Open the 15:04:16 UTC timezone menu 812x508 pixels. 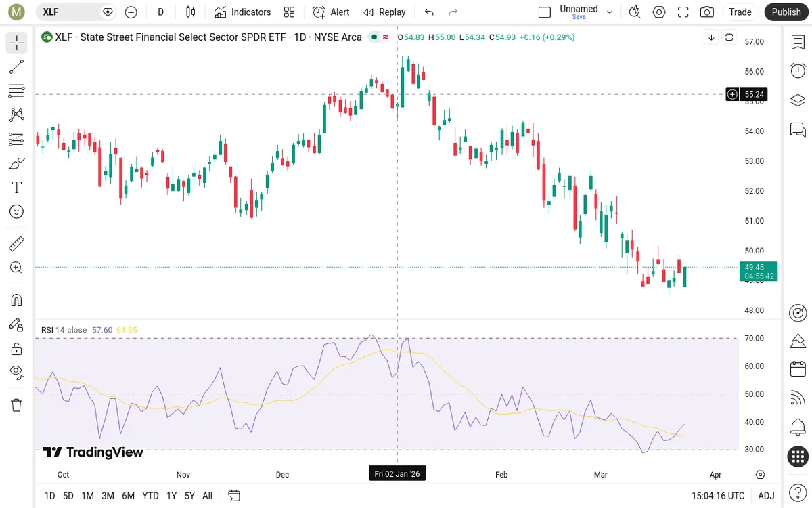point(718,496)
